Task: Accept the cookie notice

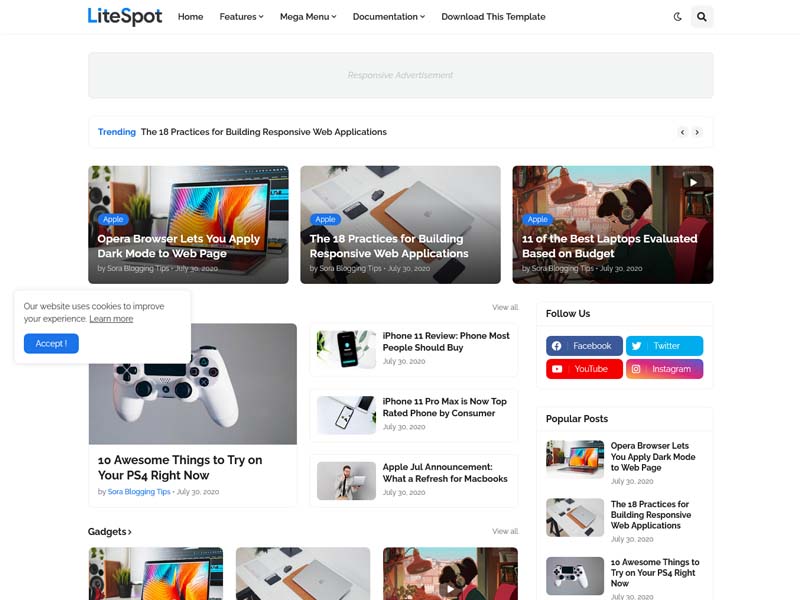Action: (x=51, y=343)
